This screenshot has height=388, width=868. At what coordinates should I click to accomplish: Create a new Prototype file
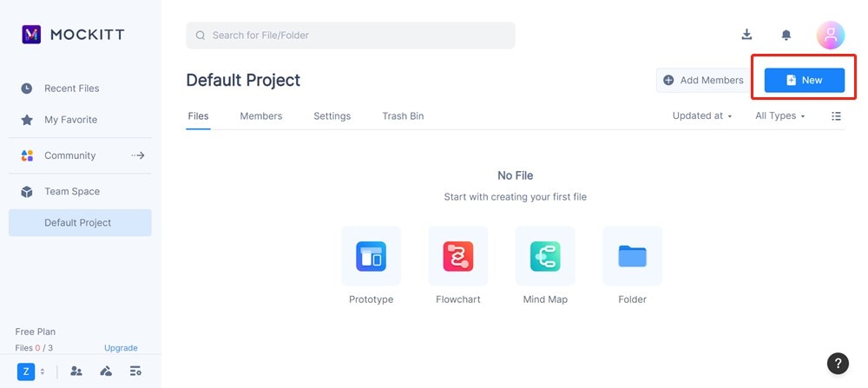[372, 257]
